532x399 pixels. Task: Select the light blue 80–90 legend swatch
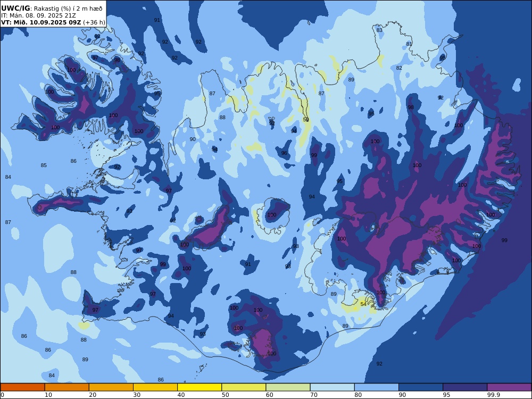pyautogui.click(x=376, y=387)
